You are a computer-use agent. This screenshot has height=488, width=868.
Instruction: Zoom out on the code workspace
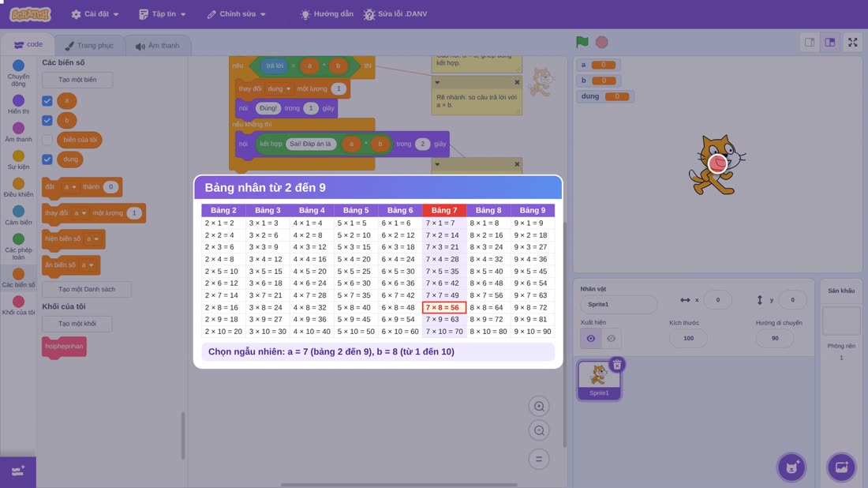(539, 430)
